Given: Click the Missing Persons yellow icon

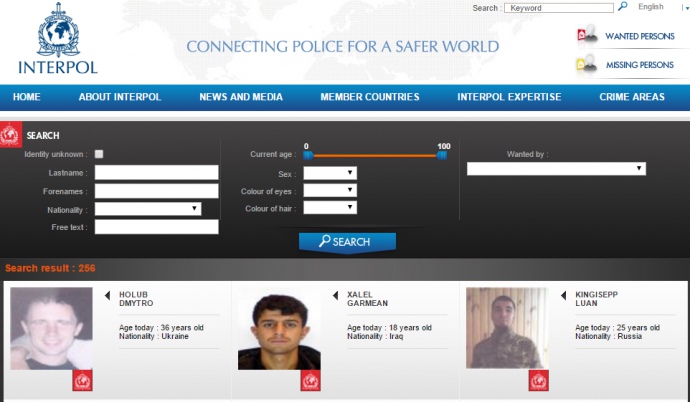Looking at the screenshot, I should (587, 65).
